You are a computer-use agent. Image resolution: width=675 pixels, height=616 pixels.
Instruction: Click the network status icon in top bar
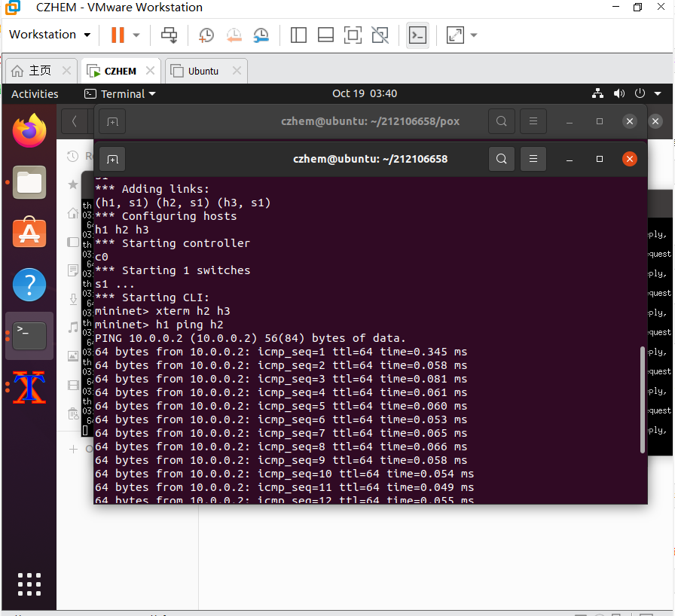(x=597, y=93)
